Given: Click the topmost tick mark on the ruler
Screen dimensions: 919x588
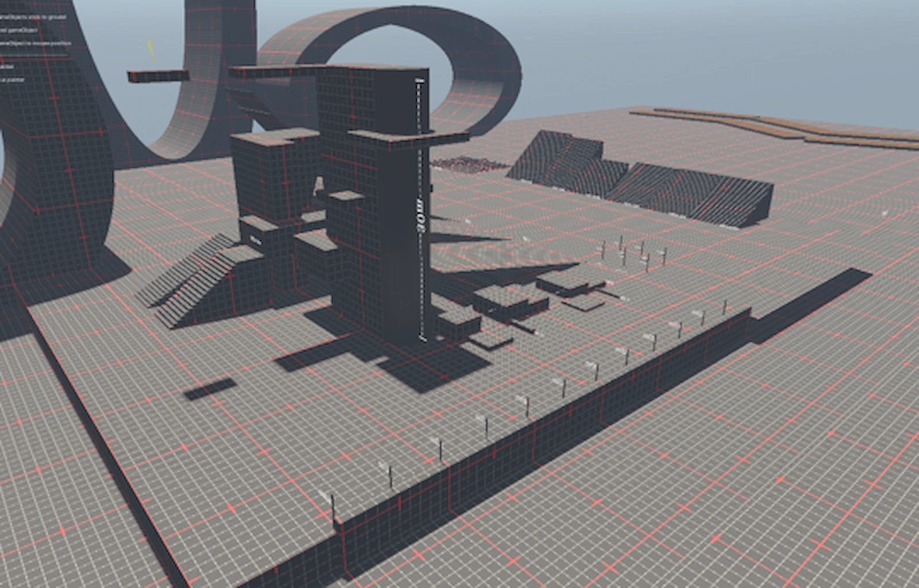Looking at the screenshot, I should point(419,80).
